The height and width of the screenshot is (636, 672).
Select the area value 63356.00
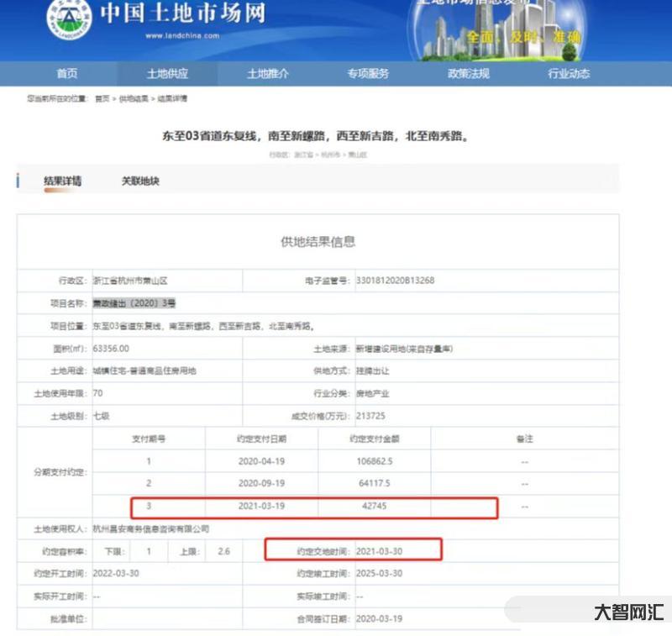click(111, 349)
